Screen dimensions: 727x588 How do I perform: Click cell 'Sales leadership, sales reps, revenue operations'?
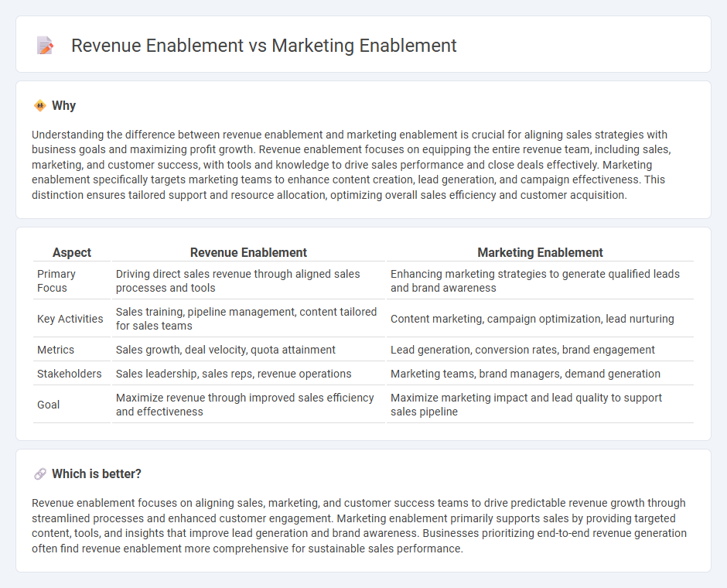coord(248,374)
